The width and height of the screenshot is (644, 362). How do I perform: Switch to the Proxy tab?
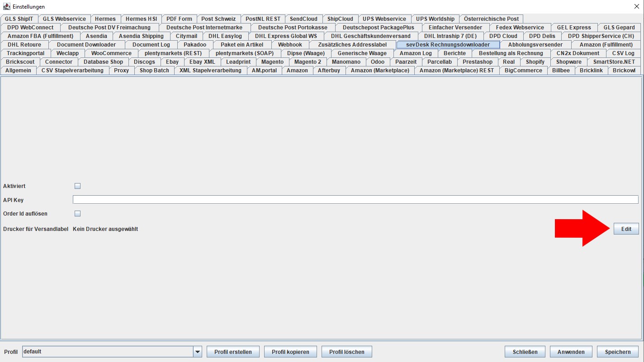(121, 71)
